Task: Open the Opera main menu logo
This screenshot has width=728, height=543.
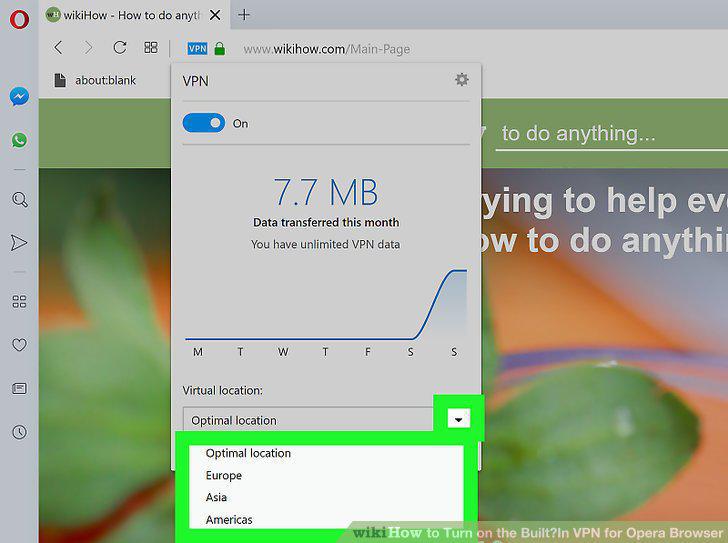Action: (19, 19)
